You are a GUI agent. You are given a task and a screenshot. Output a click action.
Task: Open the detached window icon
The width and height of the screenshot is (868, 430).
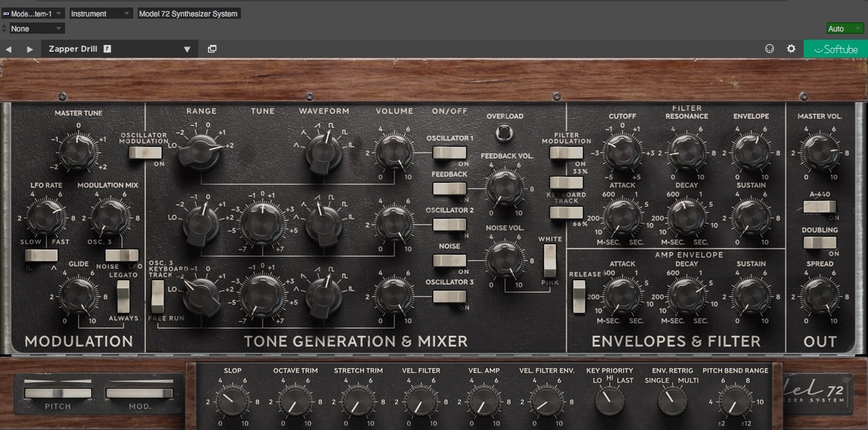click(212, 49)
